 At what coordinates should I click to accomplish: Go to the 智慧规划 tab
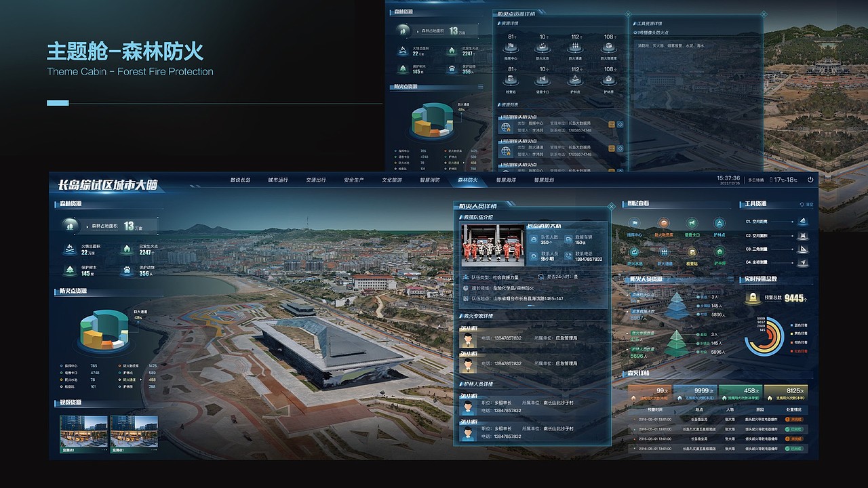(x=544, y=180)
